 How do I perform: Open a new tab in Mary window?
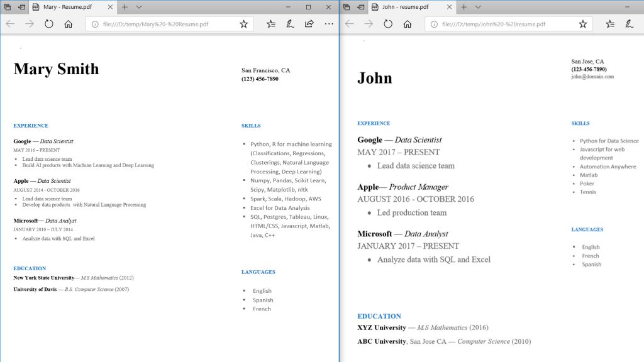tap(125, 7)
